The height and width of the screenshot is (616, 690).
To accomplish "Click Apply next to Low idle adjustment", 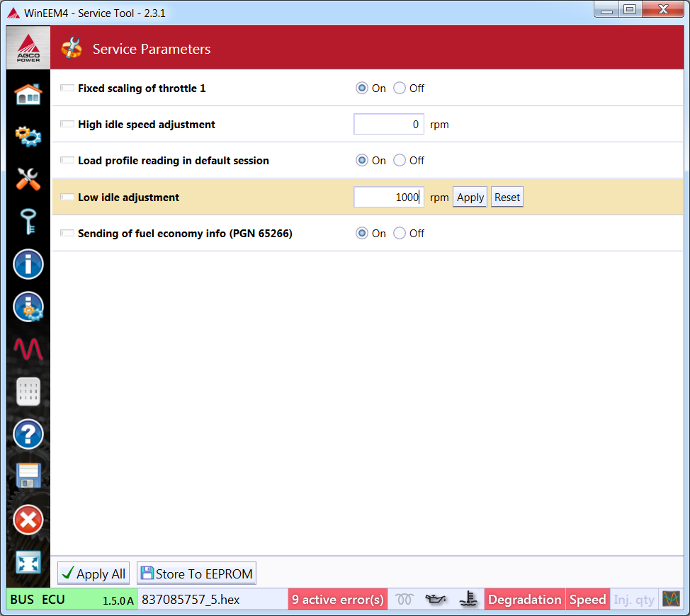I will (470, 198).
